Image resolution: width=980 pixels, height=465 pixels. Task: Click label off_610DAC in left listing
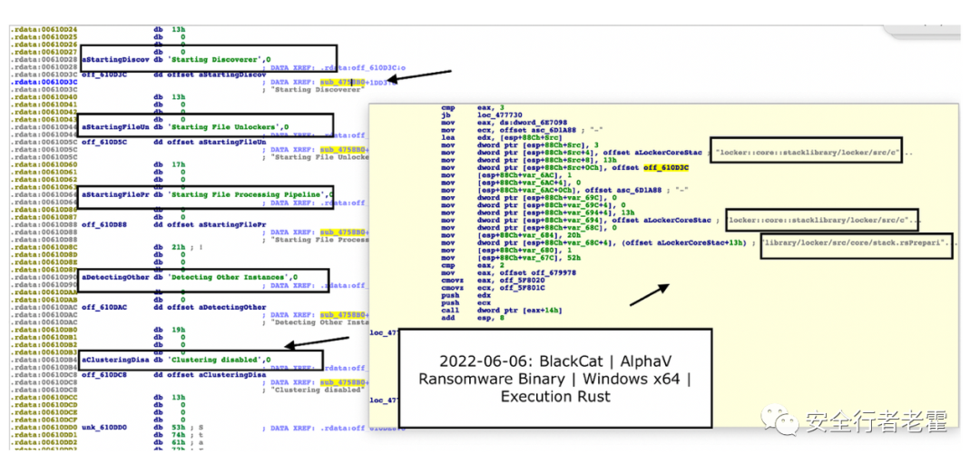(106, 307)
